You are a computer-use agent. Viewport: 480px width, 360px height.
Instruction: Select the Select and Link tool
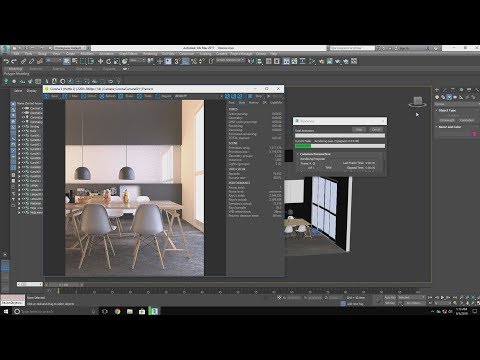pyautogui.click(x=23, y=61)
